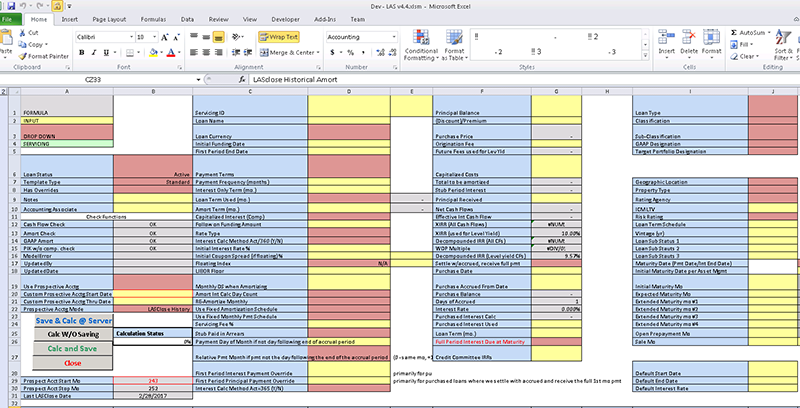The height and width of the screenshot is (408, 800).
Task: Click the Borders icon
Action: 130,53
